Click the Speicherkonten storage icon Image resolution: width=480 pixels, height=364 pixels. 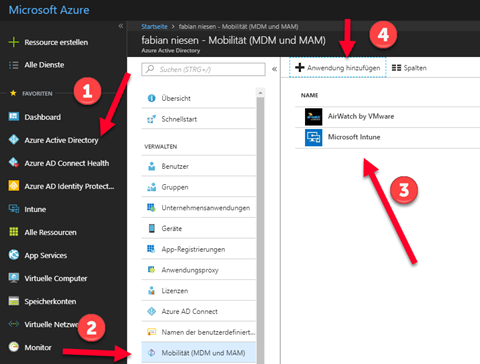tap(14, 301)
